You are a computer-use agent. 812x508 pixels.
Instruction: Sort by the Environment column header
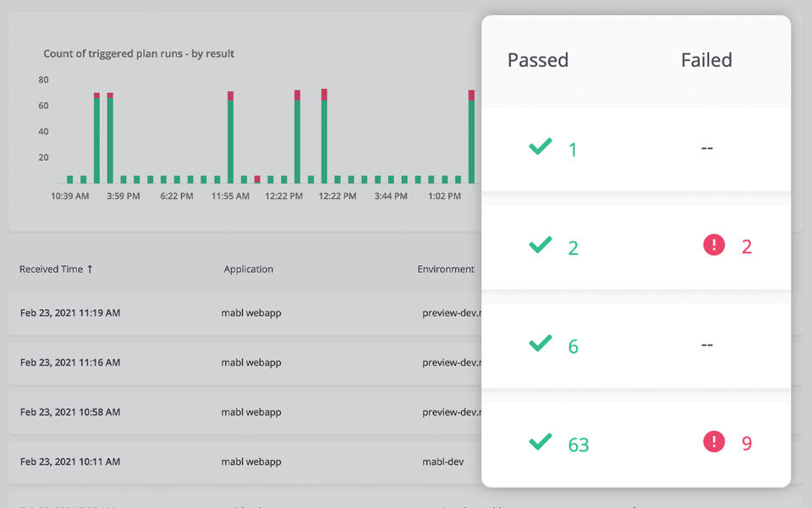pos(446,269)
